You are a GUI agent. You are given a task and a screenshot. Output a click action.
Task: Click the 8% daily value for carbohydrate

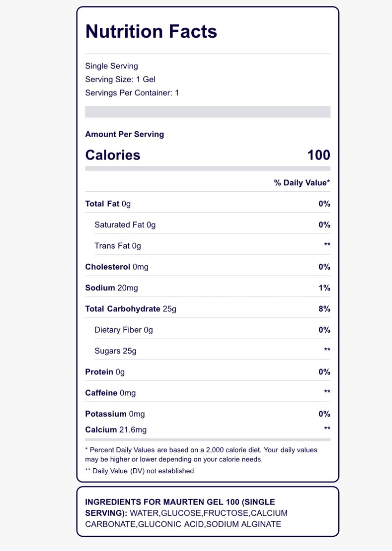click(x=324, y=309)
